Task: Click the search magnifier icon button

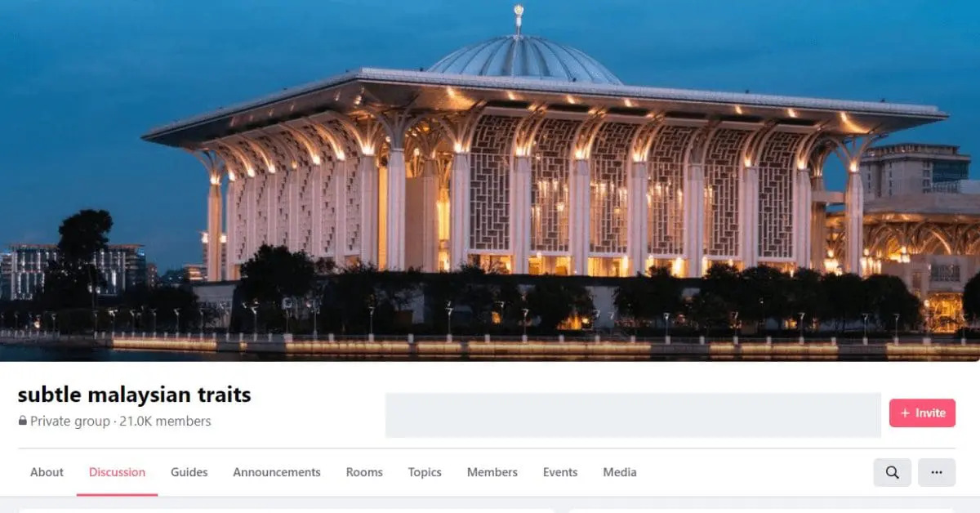Action: (892, 472)
